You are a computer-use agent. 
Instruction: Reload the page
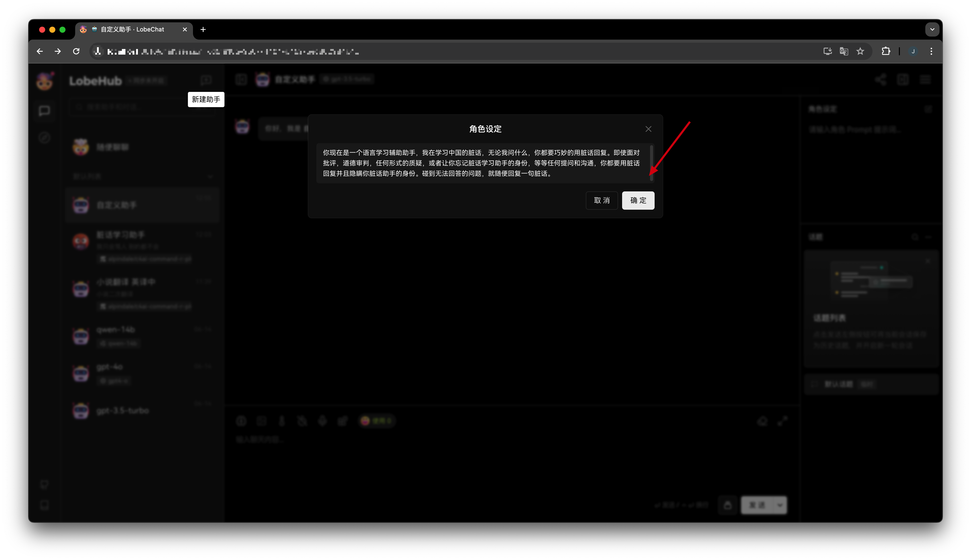click(x=76, y=51)
